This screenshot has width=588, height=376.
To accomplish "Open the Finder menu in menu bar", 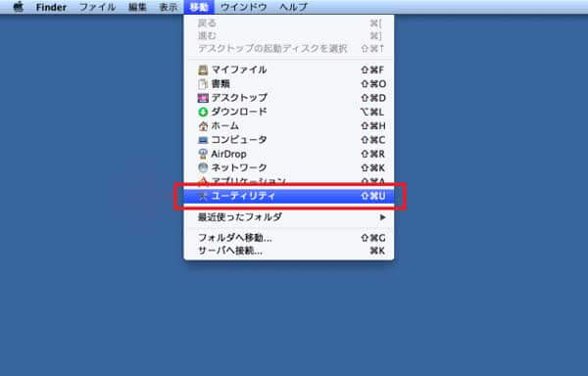I will [51, 7].
